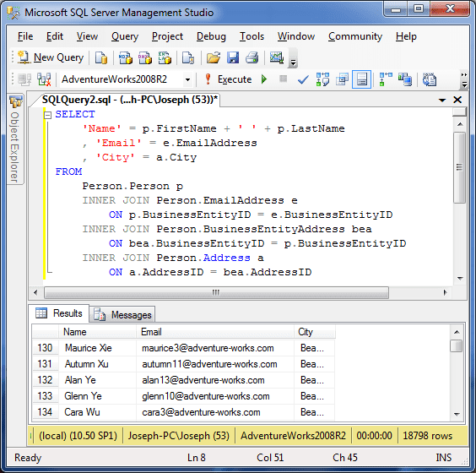Click the Cancel Executing Query stop icon
The image size is (476, 473).
[284, 79]
